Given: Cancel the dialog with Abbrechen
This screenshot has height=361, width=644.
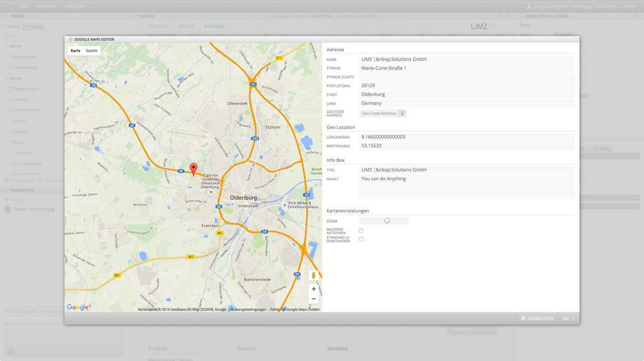Looking at the screenshot, I should (537, 319).
